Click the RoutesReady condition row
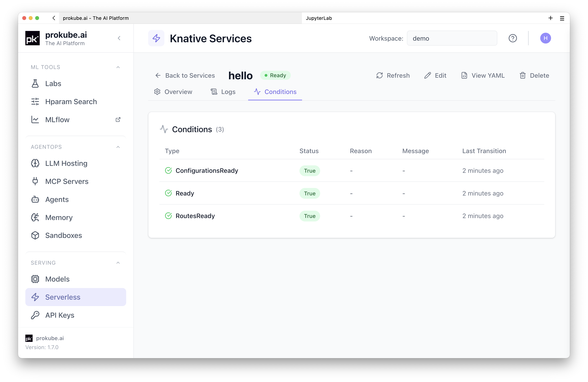The width and height of the screenshot is (588, 382). [352, 216]
